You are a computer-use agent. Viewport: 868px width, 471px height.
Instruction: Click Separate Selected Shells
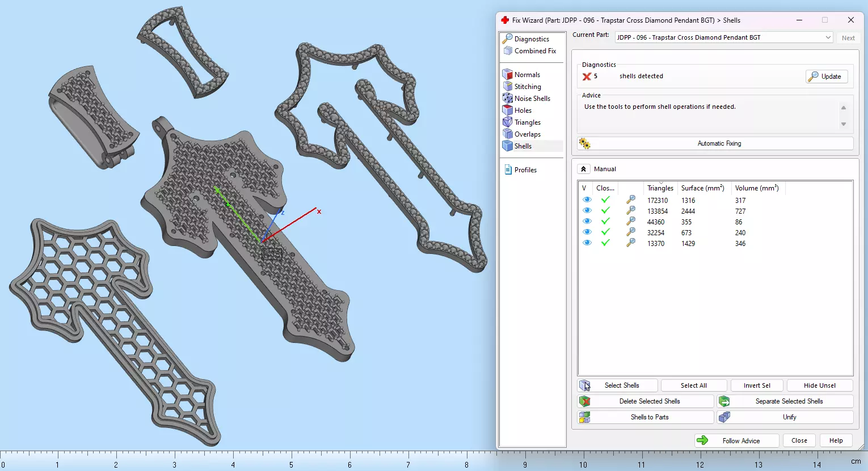[785, 401]
